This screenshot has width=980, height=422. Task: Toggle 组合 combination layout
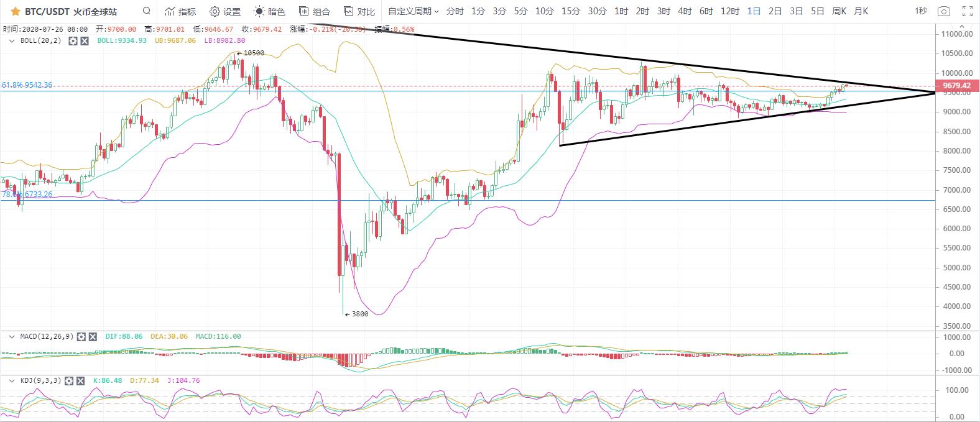tap(314, 11)
